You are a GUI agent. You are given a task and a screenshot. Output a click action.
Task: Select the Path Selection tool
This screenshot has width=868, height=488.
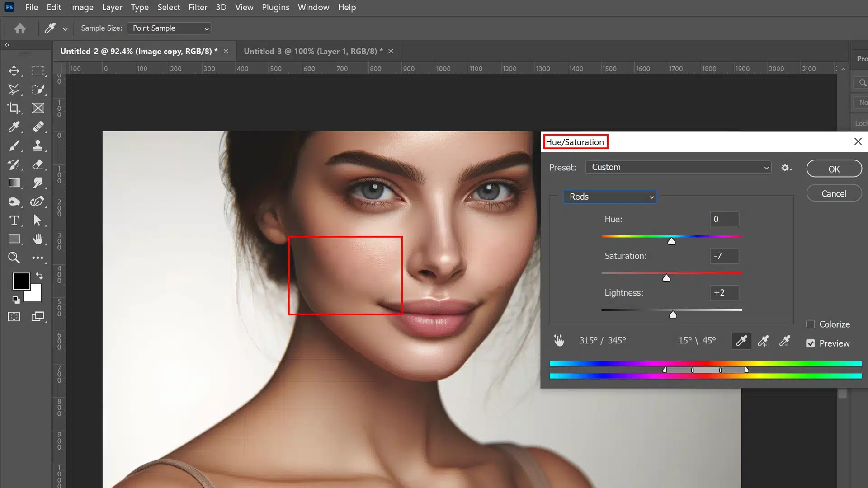(38, 221)
